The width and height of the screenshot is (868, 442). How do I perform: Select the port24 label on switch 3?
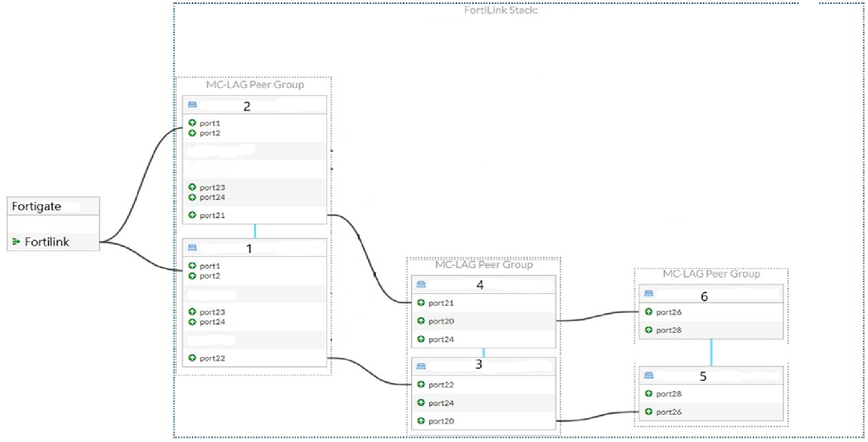click(x=441, y=403)
